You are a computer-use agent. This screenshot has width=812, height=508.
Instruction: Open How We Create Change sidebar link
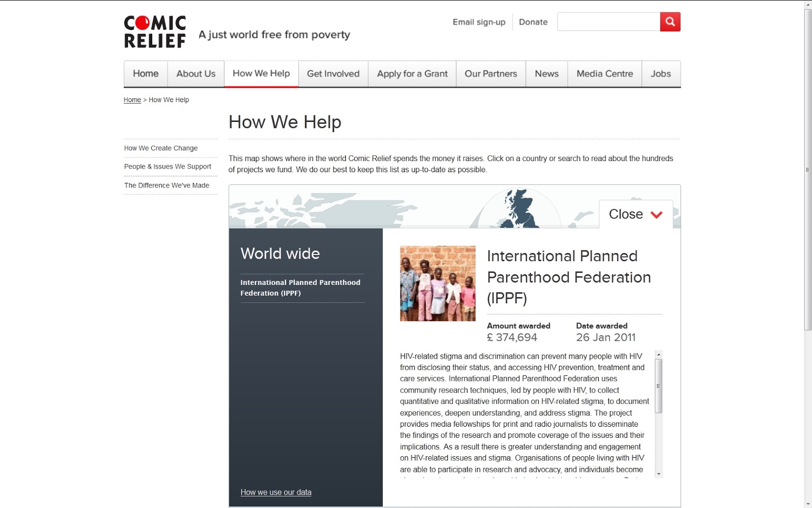click(161, 148)
